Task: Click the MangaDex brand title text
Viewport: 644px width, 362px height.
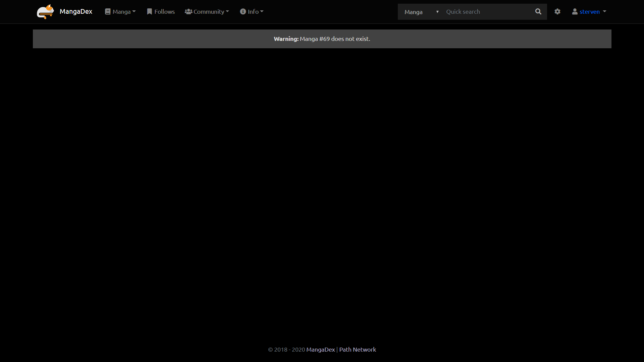Action: [x=76, y=12]
